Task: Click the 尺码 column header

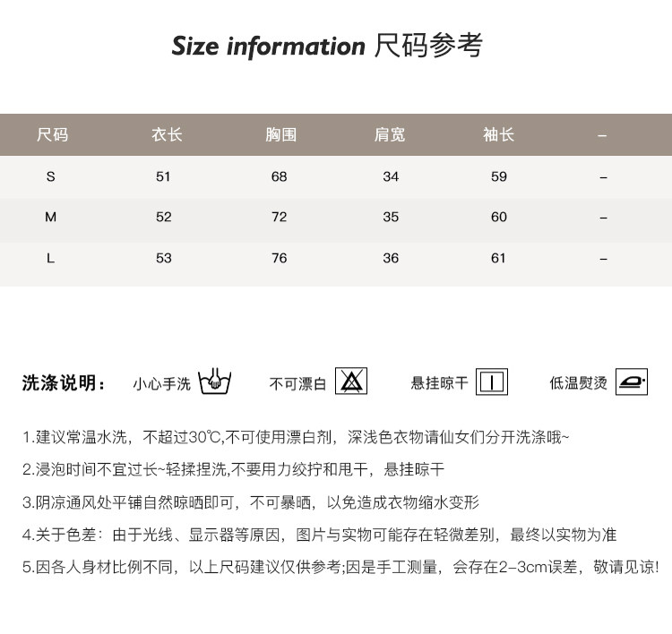Action: (51, 135)
